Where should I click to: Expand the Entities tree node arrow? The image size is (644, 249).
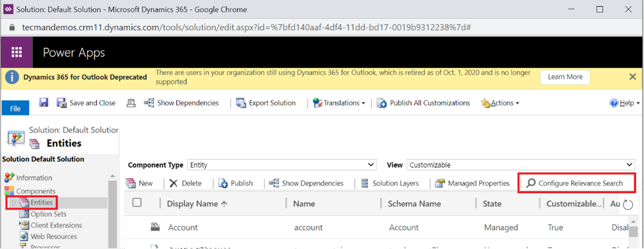13,203
